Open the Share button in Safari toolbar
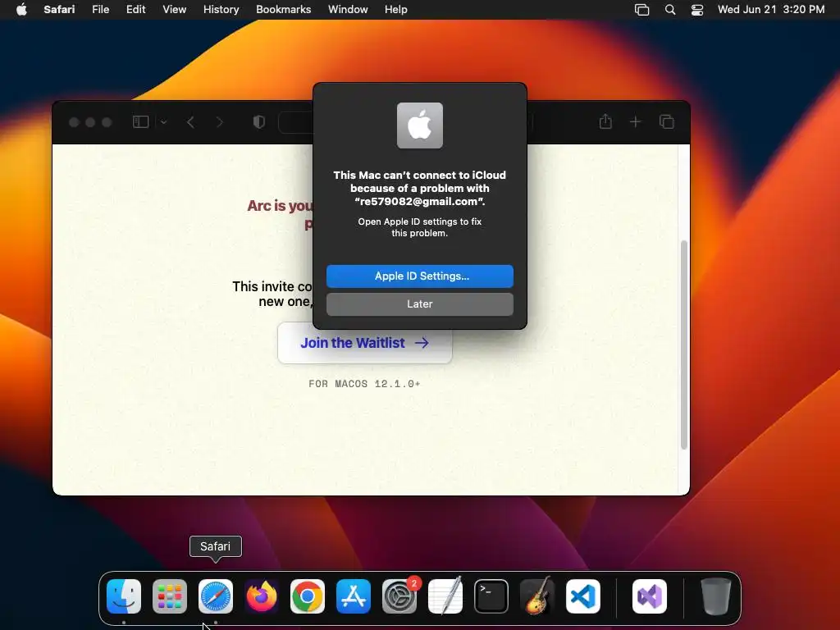Image resolution: width=840 pixels, height=630 pixels. click(x=605, y=121)
